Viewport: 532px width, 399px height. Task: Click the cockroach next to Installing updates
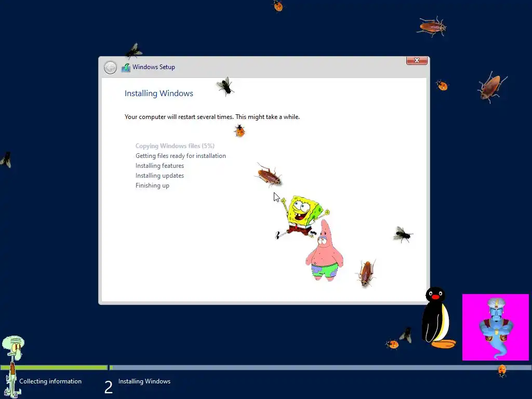point(269,175)
